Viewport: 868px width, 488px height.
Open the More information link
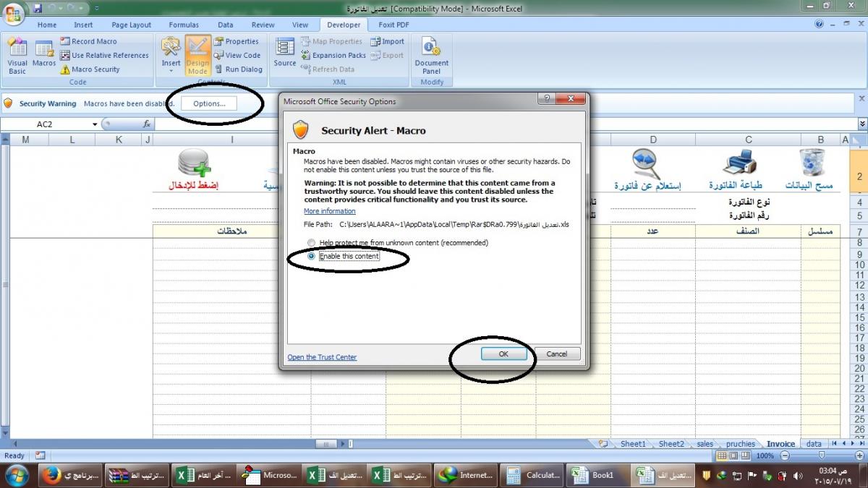pos(330,211)
